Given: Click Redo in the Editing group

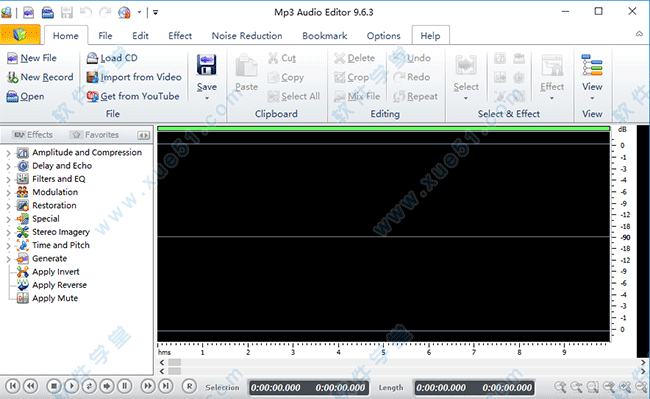Looking at the screenshot, I should [x=411, y=77].
